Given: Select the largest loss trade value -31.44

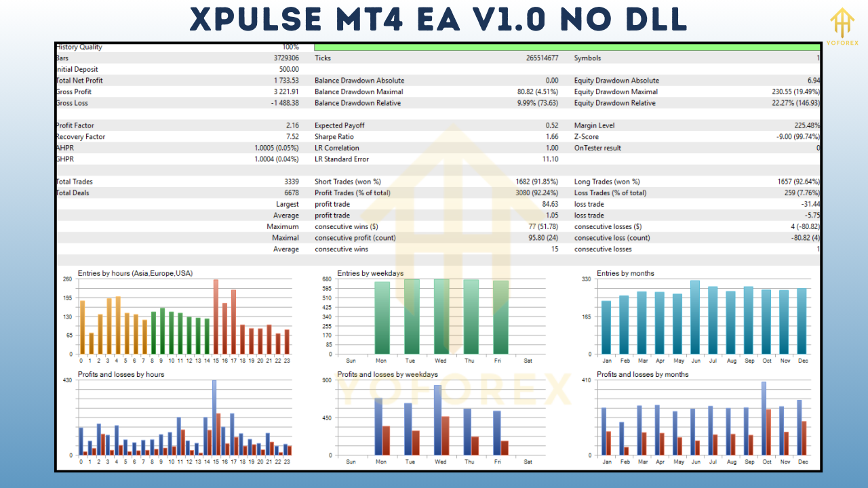Looking at the screenshot, I should pyautogui.click(x=810, y=204).
